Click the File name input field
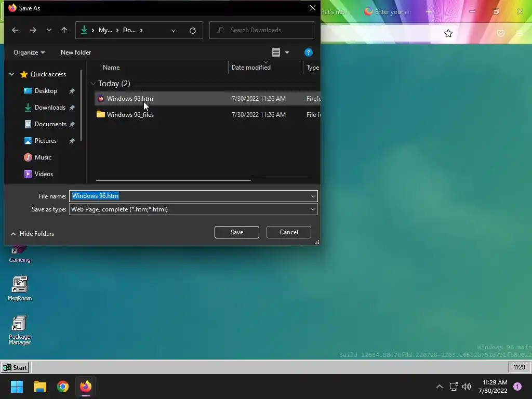The width and height of the screenshot is (532, 399). [x=190, y=196]
